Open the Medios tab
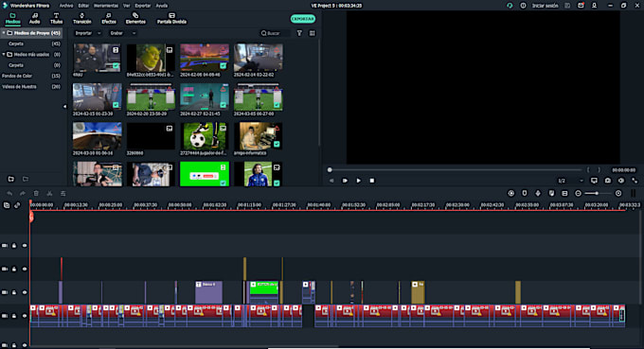The width and height of the screenshot is (644, 349). pyautogui.click(x=12, y=19)
